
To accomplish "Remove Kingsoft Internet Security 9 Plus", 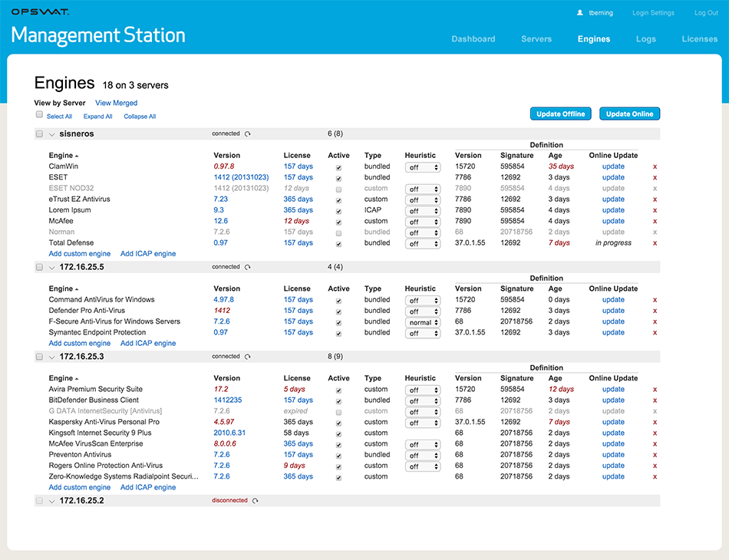I will point(655,433).
